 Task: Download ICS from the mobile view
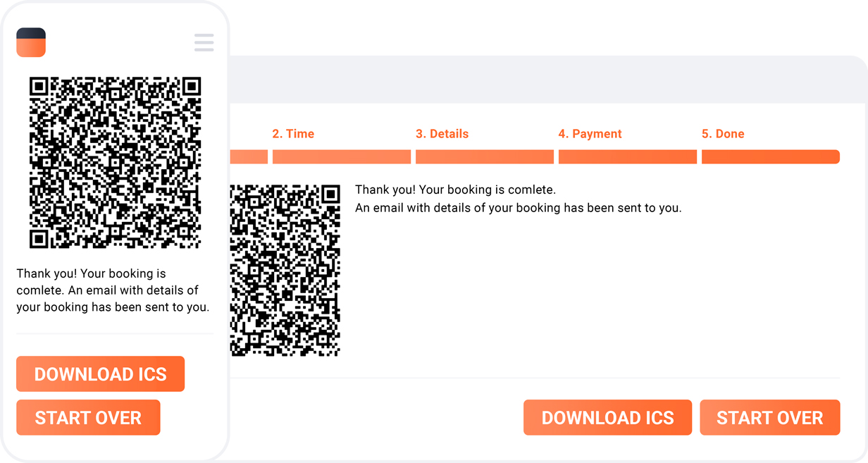tap(100, 374)
